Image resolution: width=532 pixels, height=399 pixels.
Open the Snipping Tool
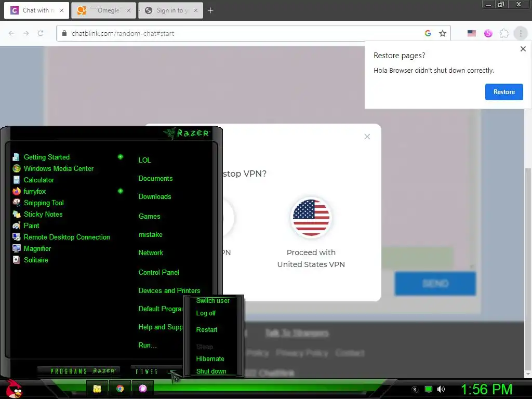[38, 203]
